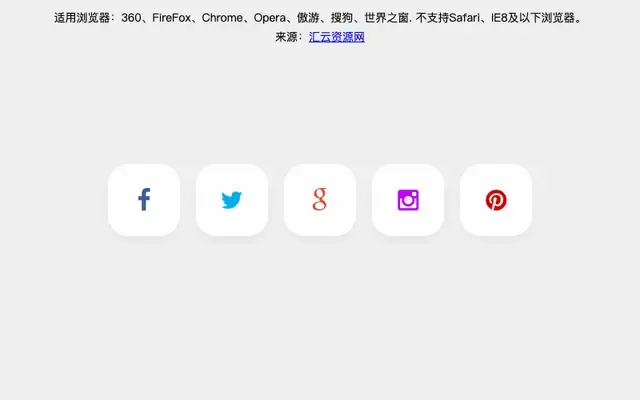Tap the purple Instagram camera icon
This screenshot has height=400, width=640.
click(408, 200)
